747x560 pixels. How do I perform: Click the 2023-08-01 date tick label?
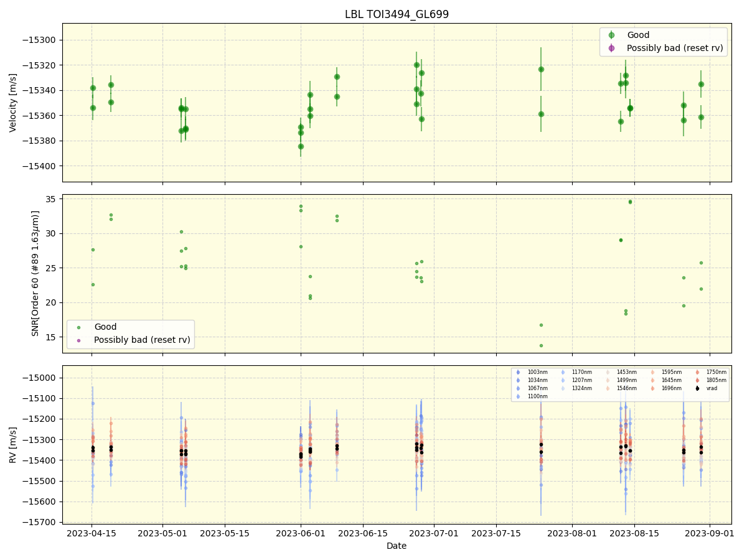tap(572, 533)
